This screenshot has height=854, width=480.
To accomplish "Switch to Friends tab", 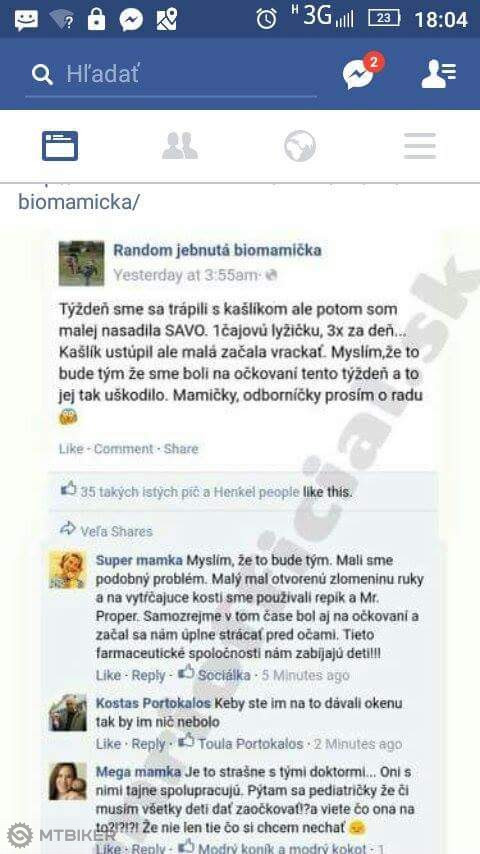I will [180, 146].
